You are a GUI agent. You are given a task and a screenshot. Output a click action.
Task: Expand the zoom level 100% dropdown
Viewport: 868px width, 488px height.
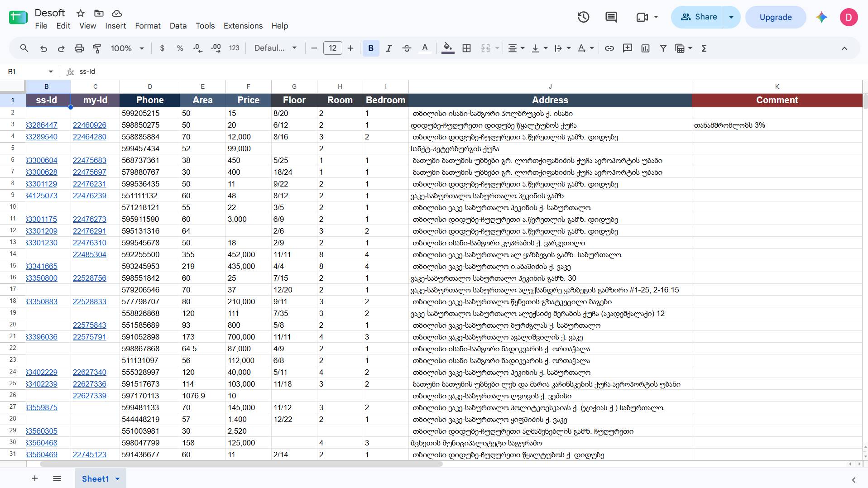(x=127, y=48)
